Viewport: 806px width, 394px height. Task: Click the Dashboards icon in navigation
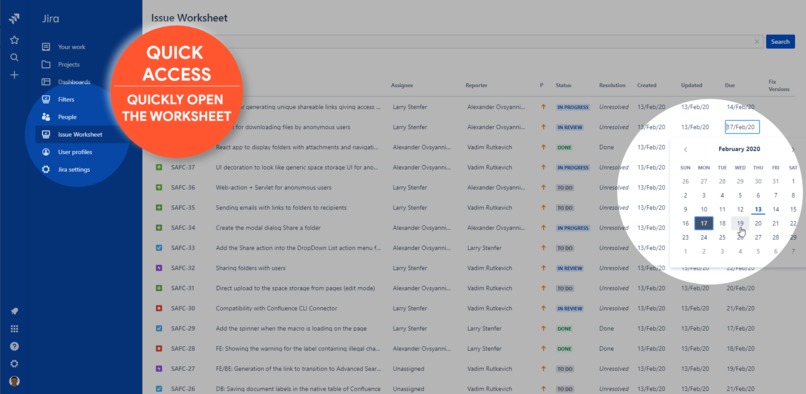46,82
